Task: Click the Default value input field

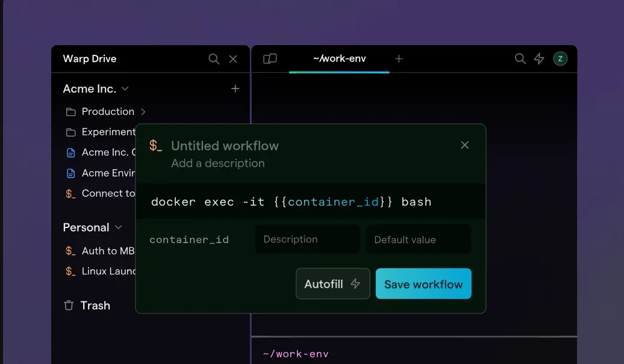Action: tap(419, 239)
